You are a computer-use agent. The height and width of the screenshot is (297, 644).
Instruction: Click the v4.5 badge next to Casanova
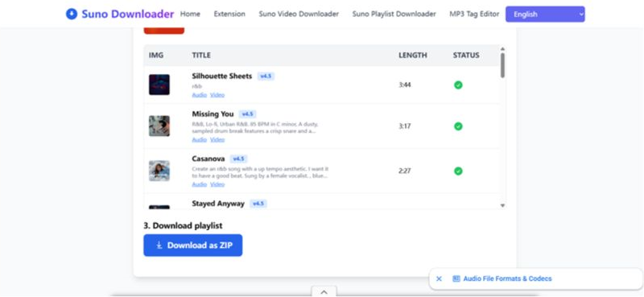[x=238, y=159]
